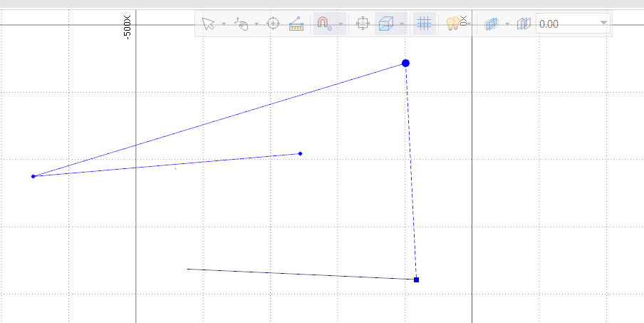Open the 0.00 combo box dropdown arrow
Screen dimensions: 644x323
604,24
